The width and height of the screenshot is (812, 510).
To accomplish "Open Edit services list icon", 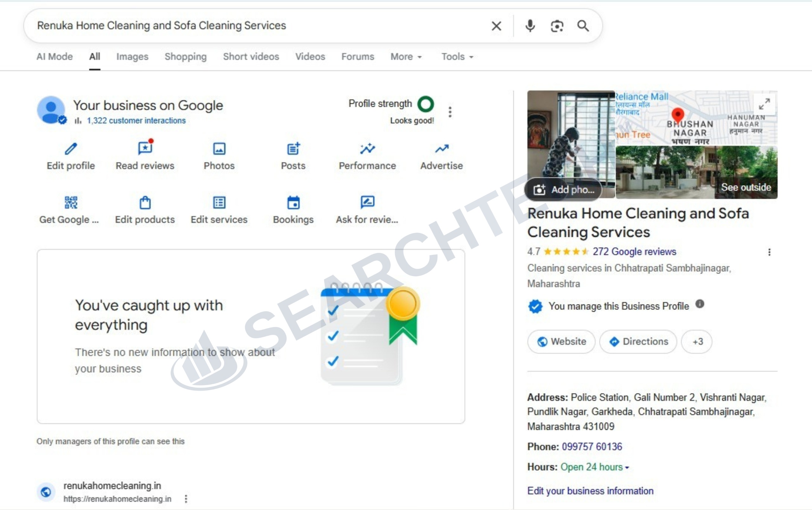I will point(219,203).
